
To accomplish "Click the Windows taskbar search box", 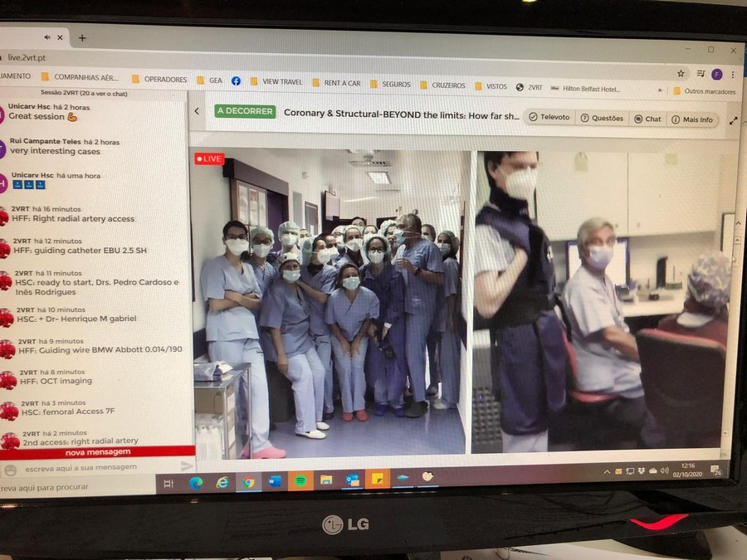I will pos(76,487).
